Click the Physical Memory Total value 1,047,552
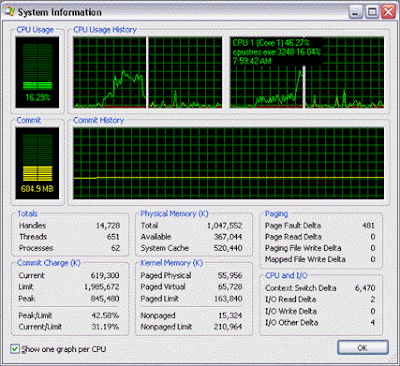Viewport: 400px width, 366px height. tap(225, 226)
